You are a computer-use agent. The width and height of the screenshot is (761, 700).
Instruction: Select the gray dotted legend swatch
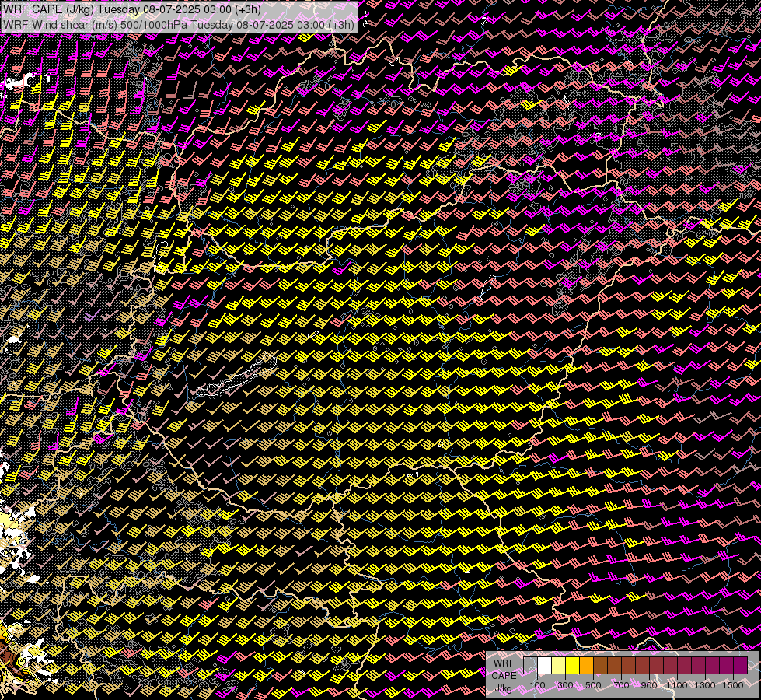tap(530, 665)
